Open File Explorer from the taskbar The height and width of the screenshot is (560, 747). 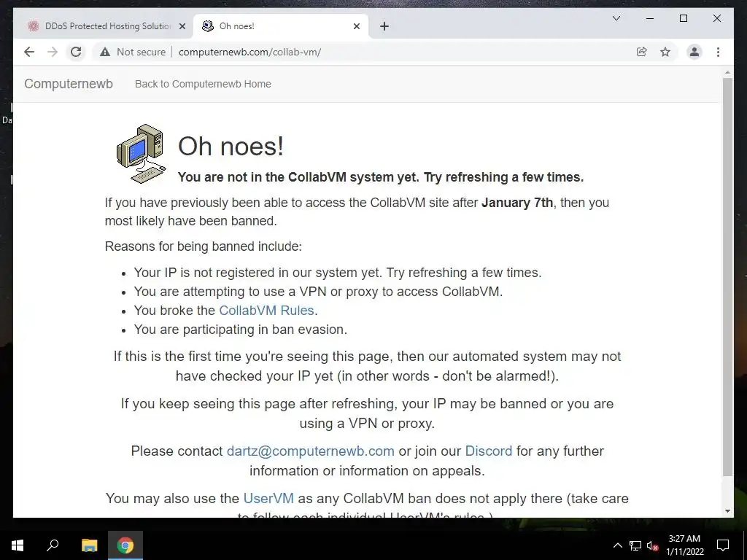tap(89, 545)
